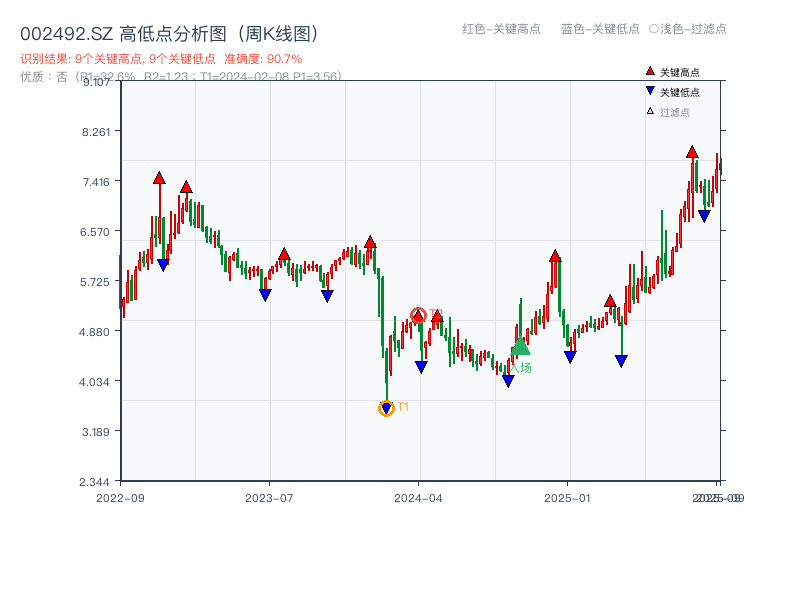Screen dimensions: 800x600
Task: Click the green 入场 text label
Action: (x=521, y=367)
